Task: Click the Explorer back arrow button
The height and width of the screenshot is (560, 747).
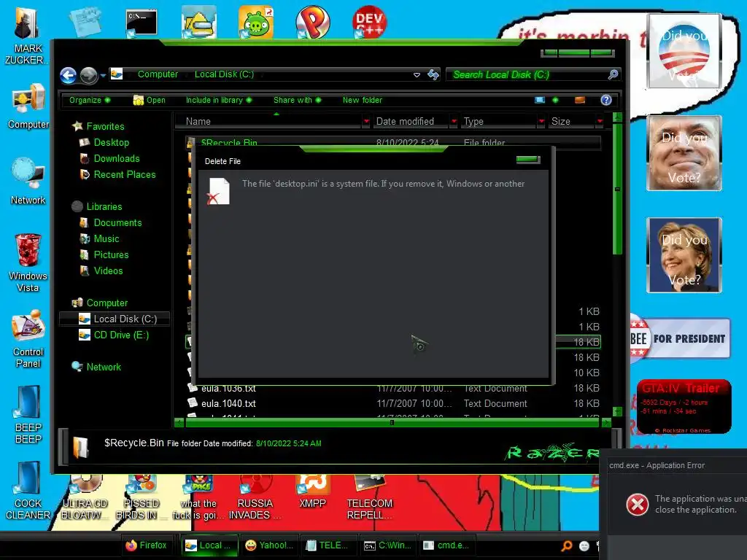Action: click(x=68, y=75)
